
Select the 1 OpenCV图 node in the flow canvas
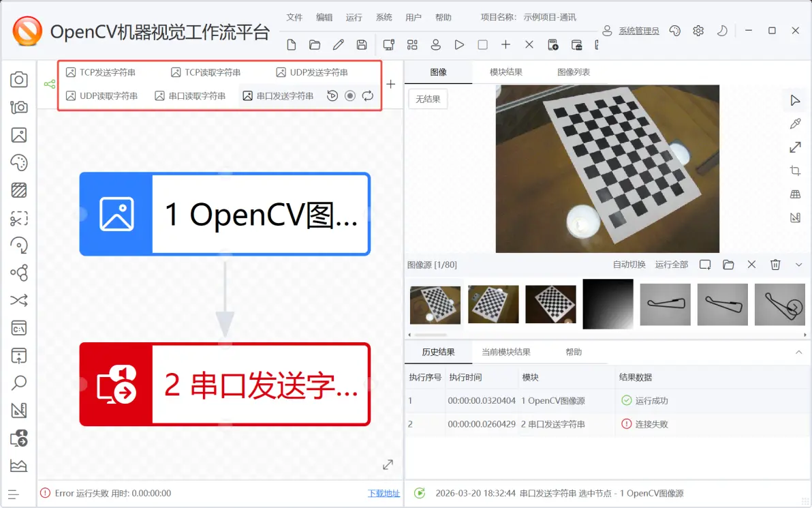pos(225,214)
